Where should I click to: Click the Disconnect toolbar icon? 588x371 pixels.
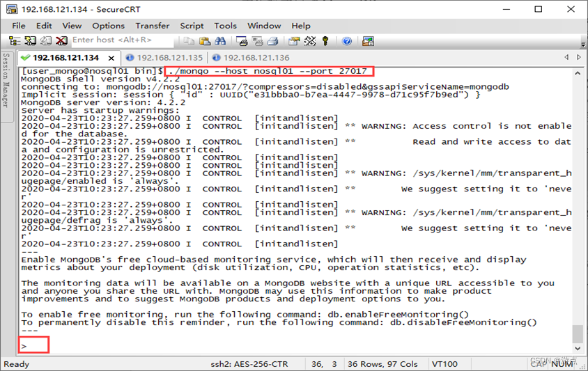(x=61, y=41)
